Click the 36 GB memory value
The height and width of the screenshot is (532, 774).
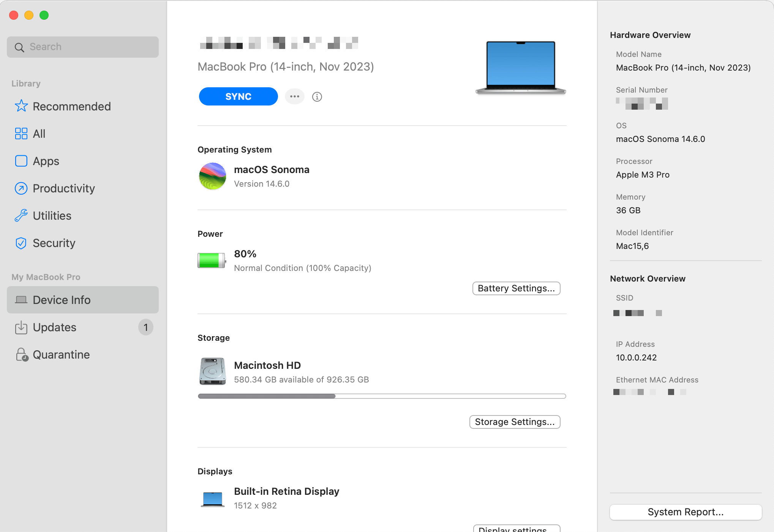point(628,210)
